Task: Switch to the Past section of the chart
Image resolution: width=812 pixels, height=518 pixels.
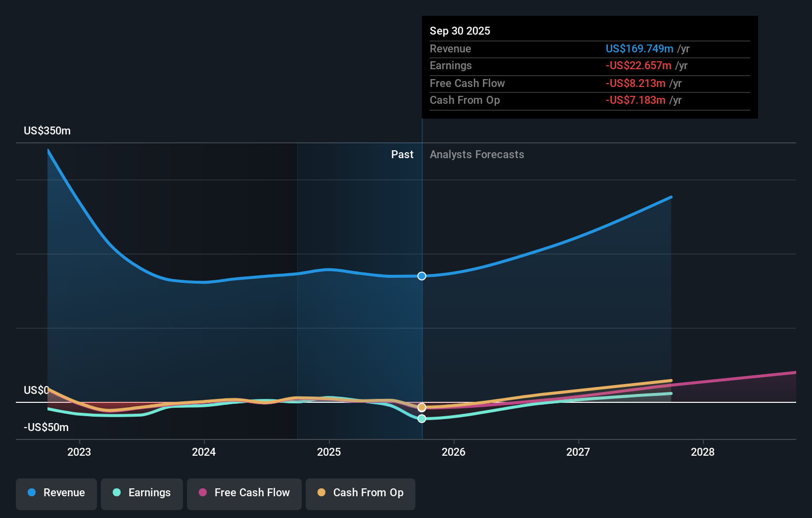Action: coord(402,154)
